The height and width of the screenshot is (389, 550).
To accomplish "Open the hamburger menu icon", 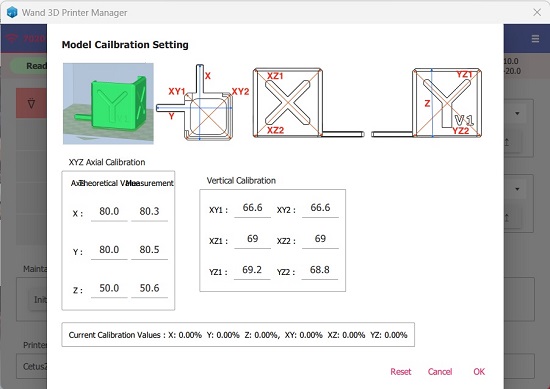I will [x=535, y=39].
